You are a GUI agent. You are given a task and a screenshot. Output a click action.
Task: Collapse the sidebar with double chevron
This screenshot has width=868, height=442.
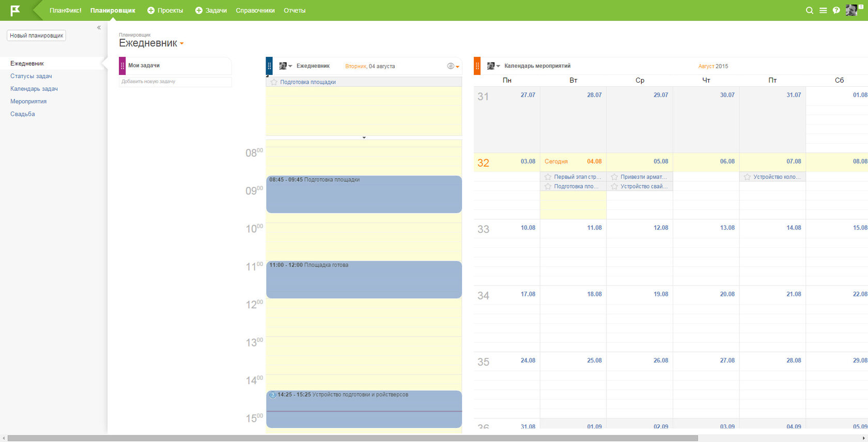[x=99, y=28]
